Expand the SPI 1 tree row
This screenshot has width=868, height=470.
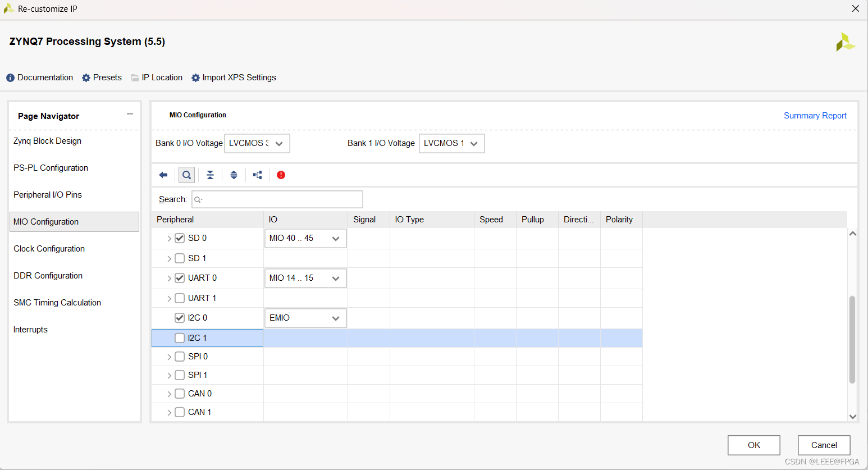point(169,376)
